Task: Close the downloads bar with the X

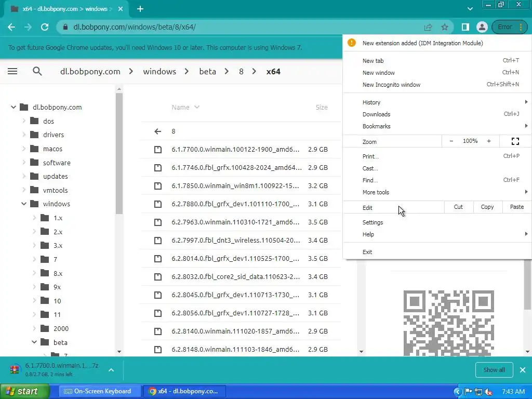Action: coord(523,370)
